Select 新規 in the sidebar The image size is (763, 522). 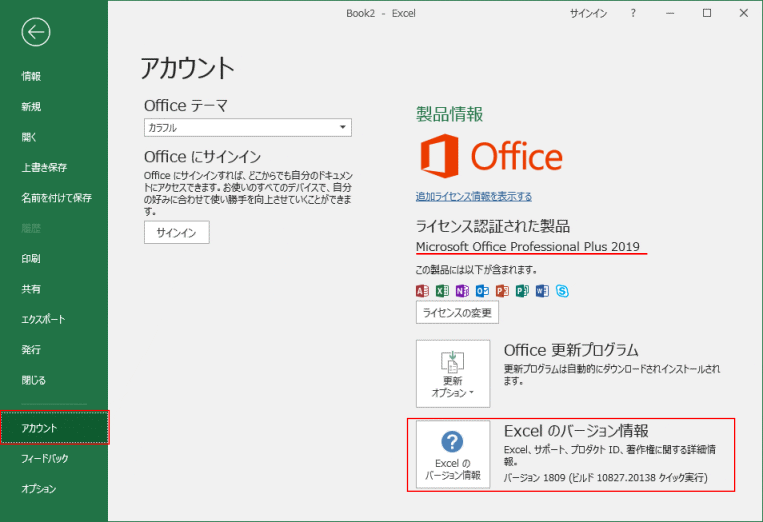point(31,107)
